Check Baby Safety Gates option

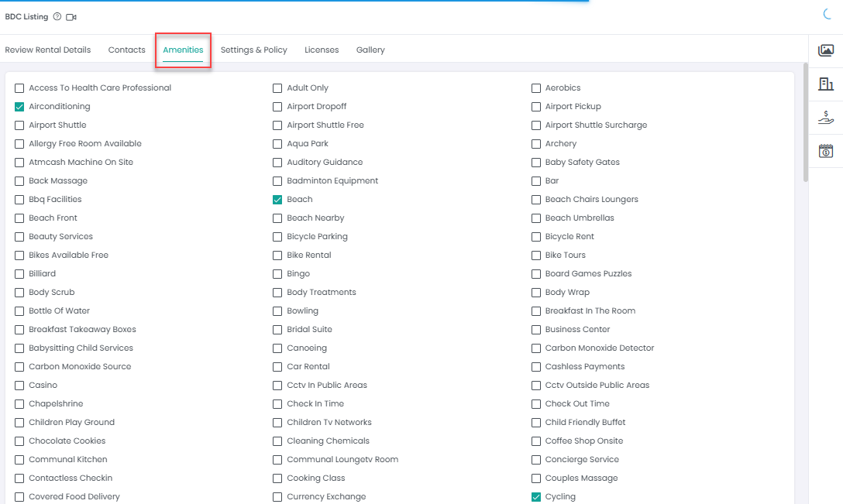pyautogui.click(x=536, y=163)
